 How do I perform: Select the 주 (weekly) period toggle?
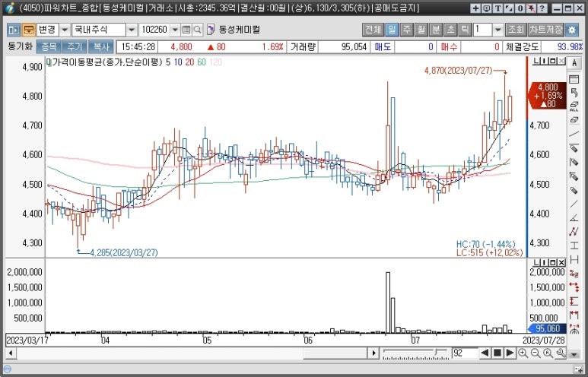point(406,30)
